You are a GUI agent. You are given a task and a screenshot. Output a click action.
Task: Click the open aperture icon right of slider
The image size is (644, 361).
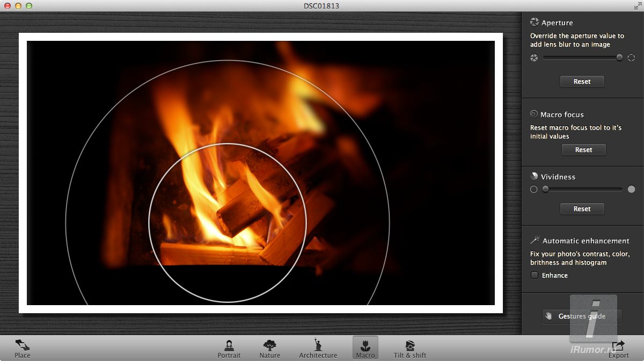632,57
